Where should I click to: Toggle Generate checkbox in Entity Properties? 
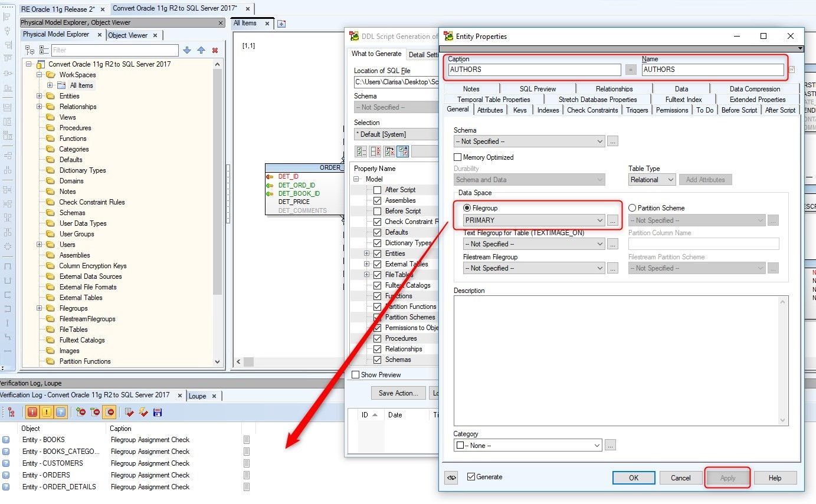pos(471,477)
